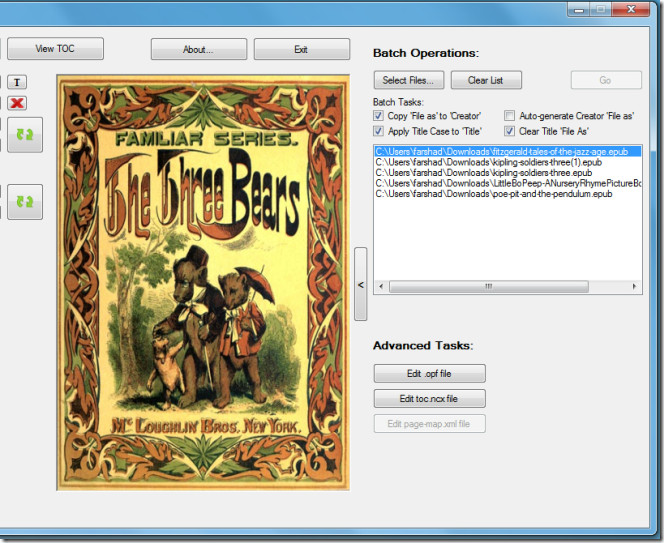
Task: Enable Auto-generate Creator 'File as' checkbox
Action: pyautogui.click(x=509, y=116)
